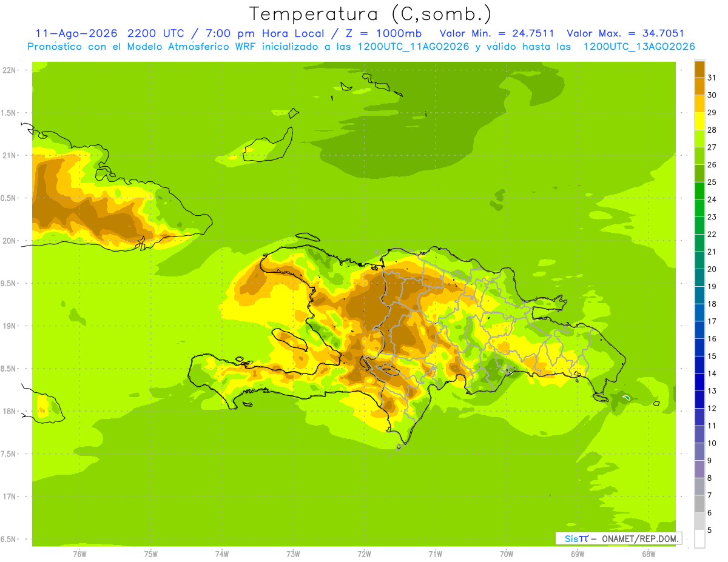Click the "21" color scale label
The width and height of the screenshot is (728, 562).
coord(712,252)
